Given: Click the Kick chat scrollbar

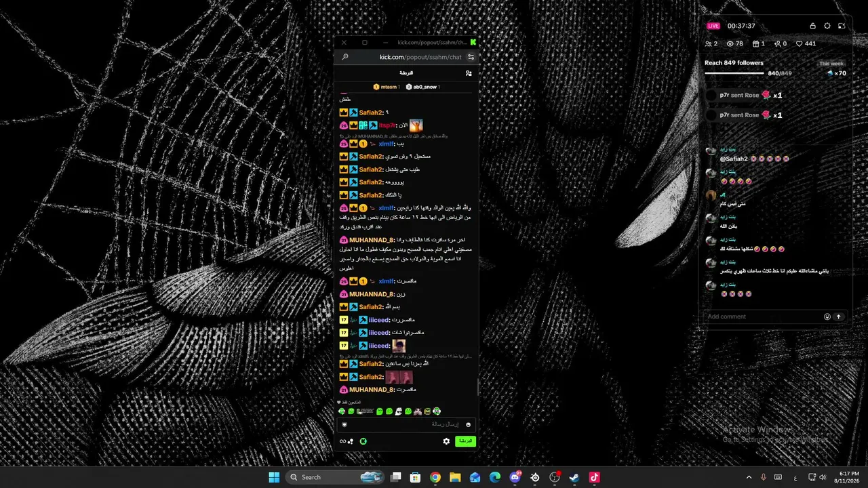Looking at the screenshot, I should click(477, 386).
